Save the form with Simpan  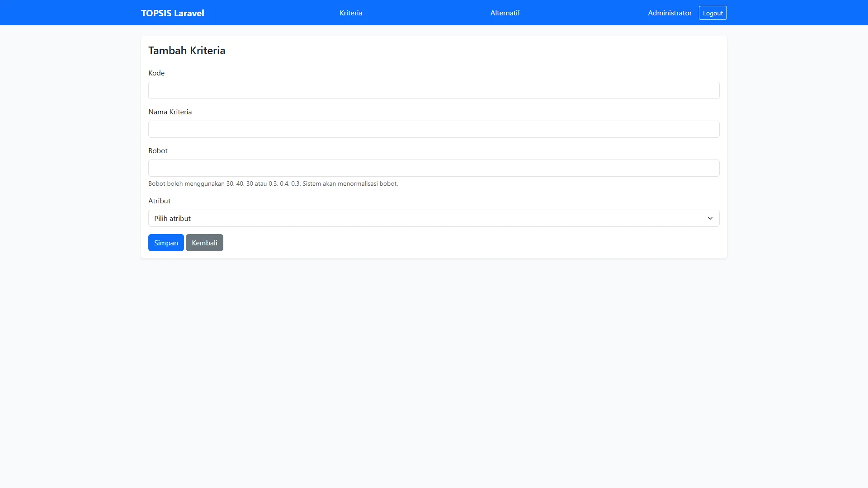point(166,243)
